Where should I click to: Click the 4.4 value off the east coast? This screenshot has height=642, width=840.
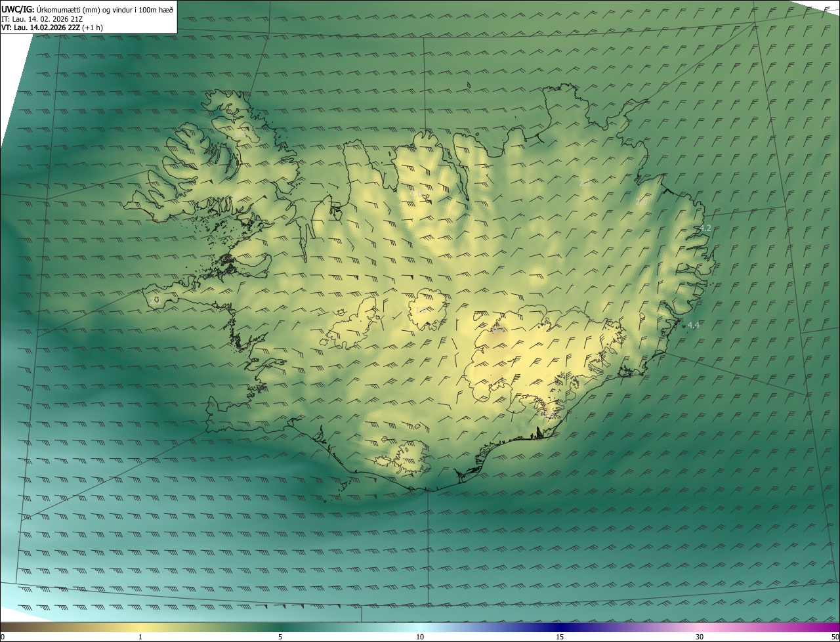(694, 325)
